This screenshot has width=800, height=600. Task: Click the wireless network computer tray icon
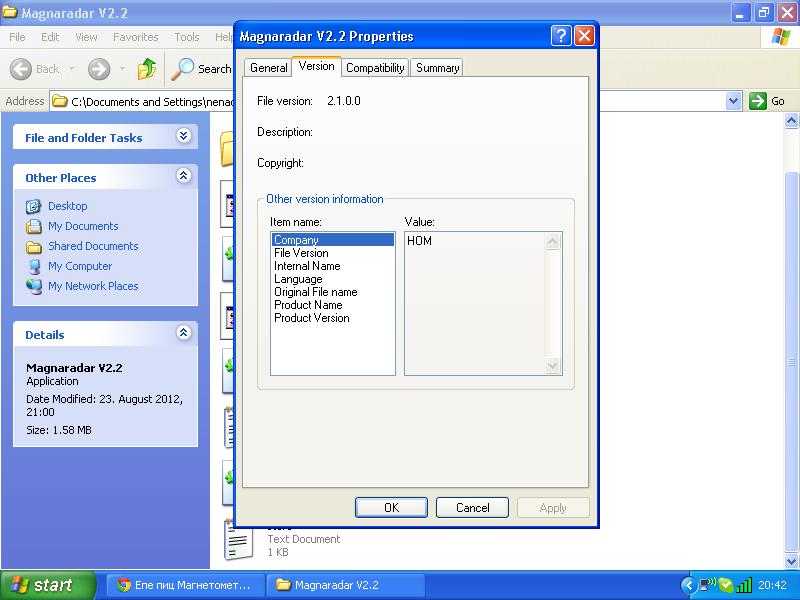707,585
